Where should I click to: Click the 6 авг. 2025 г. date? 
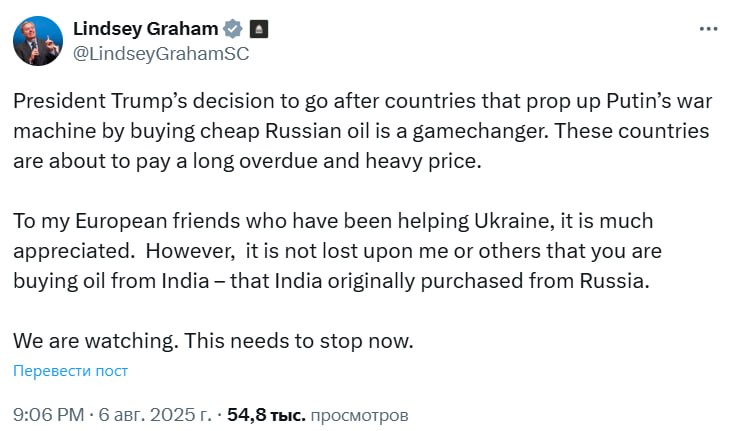click(155, 413)
